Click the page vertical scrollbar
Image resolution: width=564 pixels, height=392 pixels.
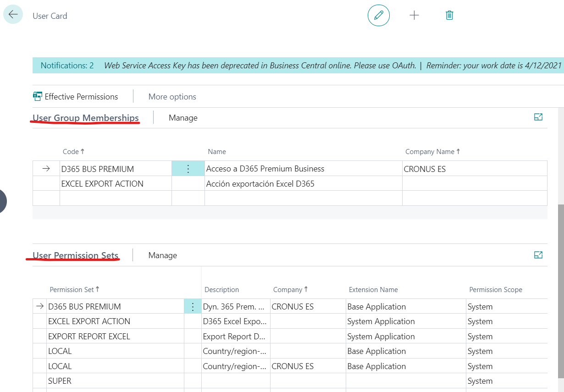[x=561, y=291]
